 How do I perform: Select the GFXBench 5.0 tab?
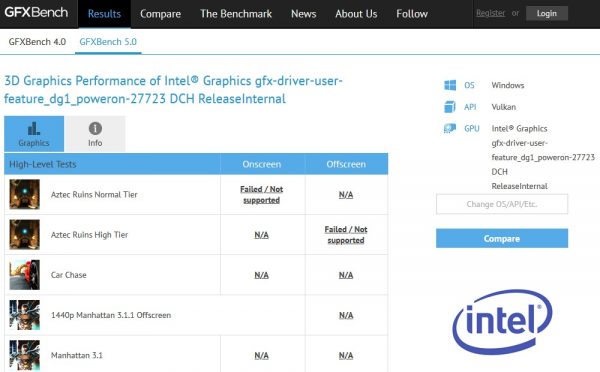pos(108,42)
